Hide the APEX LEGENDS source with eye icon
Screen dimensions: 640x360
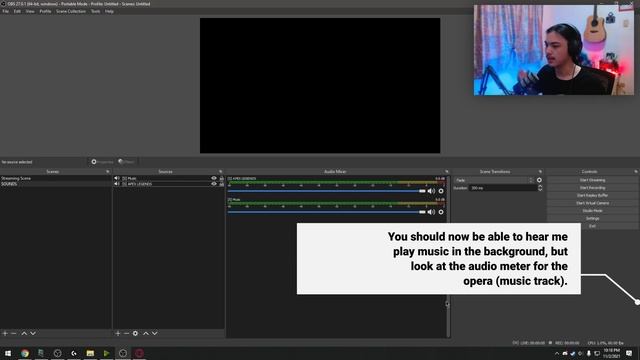point(214,184)
